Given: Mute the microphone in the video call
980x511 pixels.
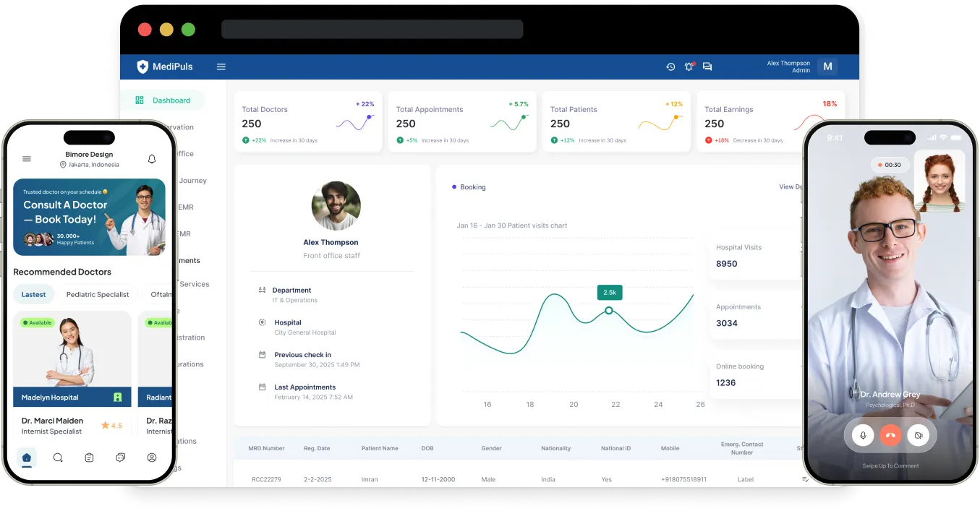Looking at the screenshot, I should 862,435.
